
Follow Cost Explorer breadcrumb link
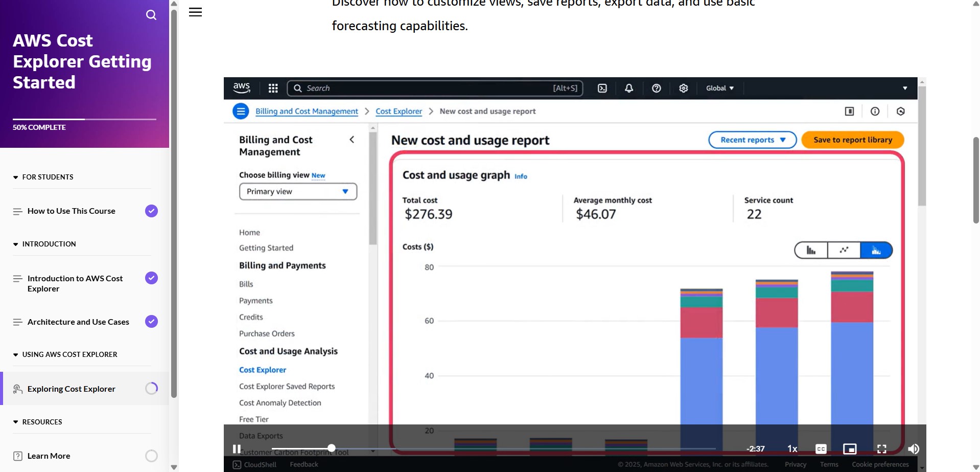pos(399,111)
